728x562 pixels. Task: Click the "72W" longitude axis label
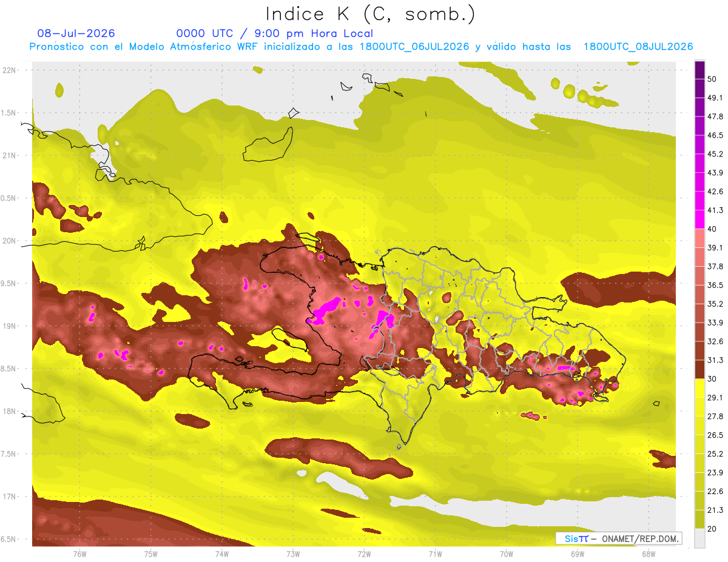(364, 554)
